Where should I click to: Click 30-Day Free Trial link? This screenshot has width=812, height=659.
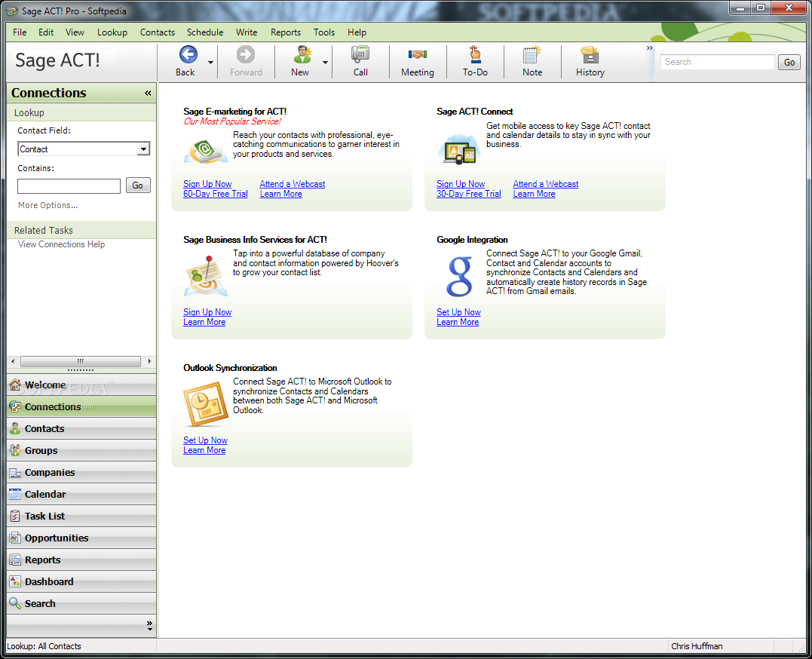point(469,194)
